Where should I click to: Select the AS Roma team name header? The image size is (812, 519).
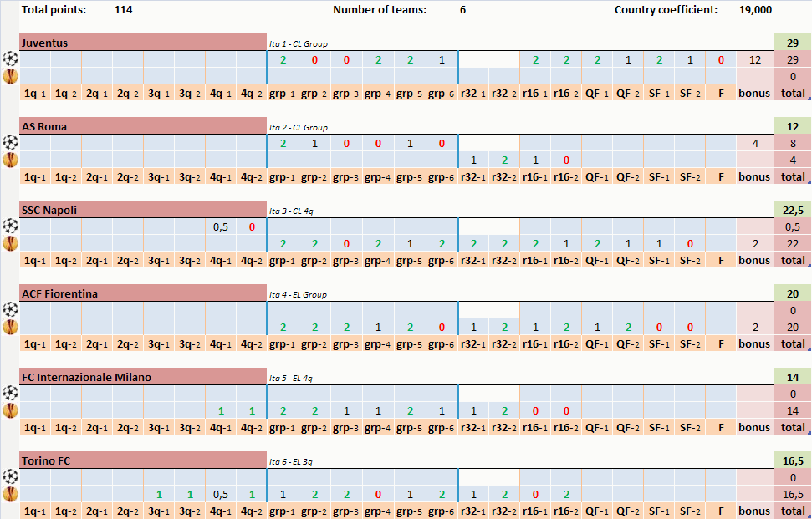click(x=143, y=125)
